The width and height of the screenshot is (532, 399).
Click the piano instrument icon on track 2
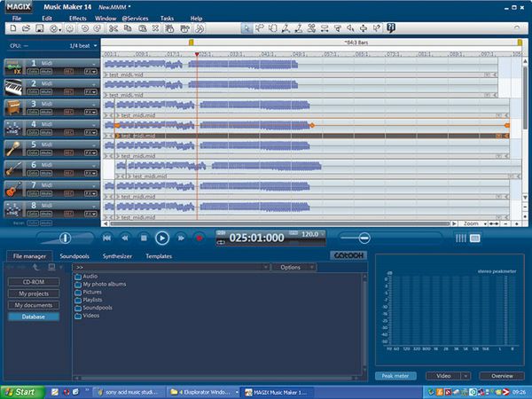[x=14, y=85]
